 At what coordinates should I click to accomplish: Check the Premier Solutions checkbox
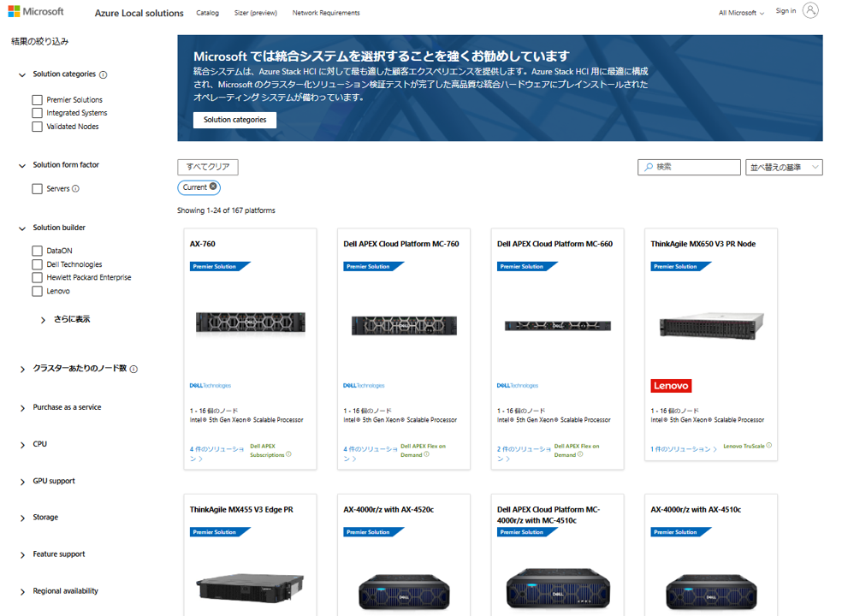click(37, 100)
